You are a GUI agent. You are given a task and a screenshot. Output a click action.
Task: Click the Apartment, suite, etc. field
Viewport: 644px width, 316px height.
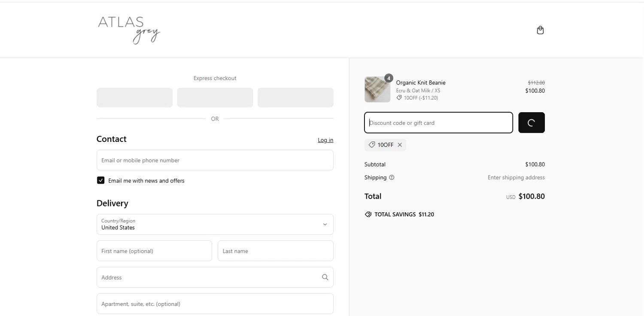215,304
